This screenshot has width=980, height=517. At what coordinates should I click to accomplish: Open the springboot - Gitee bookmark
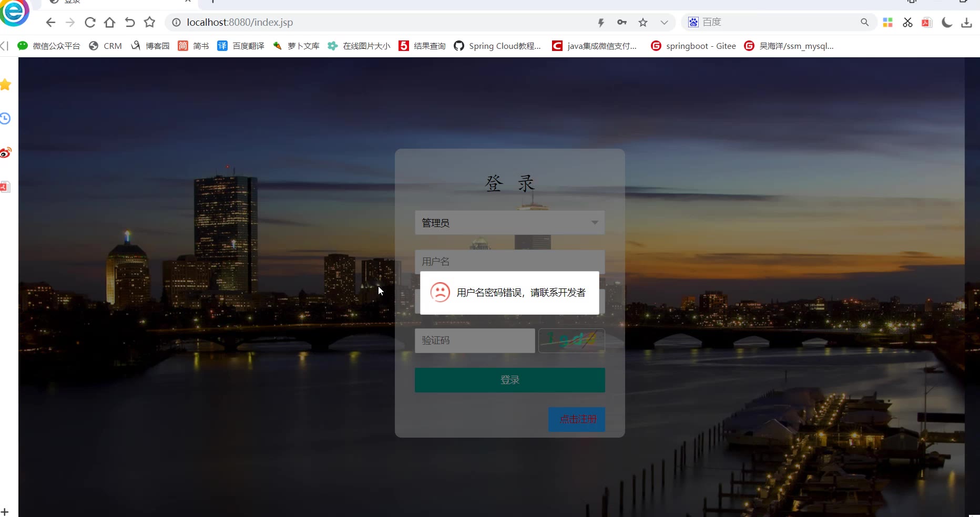click(693, 46)
